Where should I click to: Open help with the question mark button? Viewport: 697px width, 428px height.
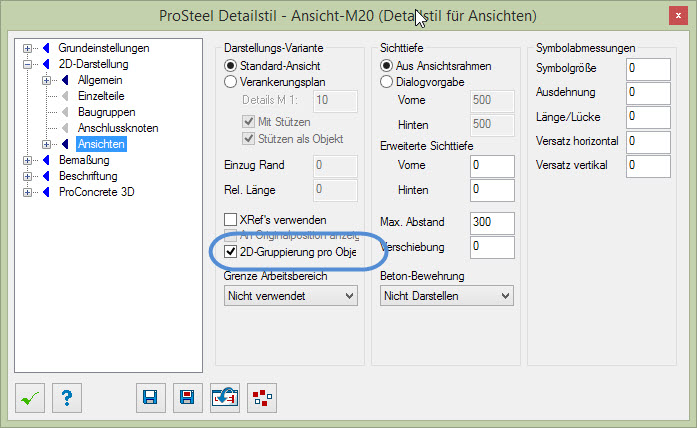(67, 397)
